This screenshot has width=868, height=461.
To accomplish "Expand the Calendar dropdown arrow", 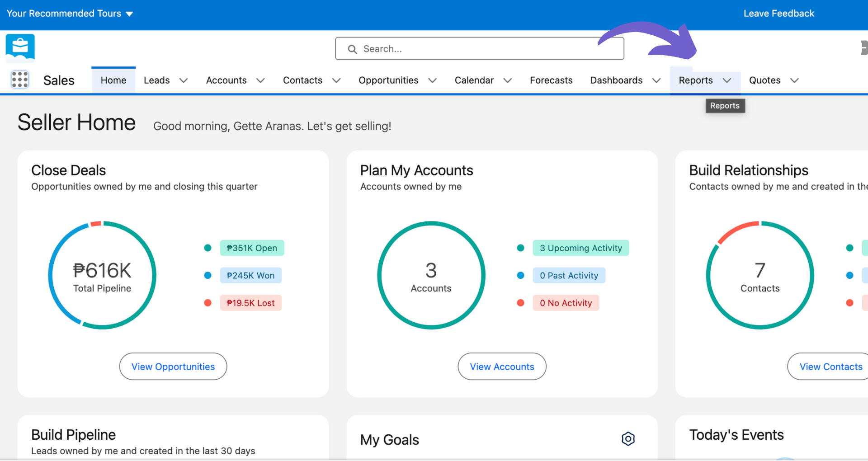I will click(x=508, y=80).
